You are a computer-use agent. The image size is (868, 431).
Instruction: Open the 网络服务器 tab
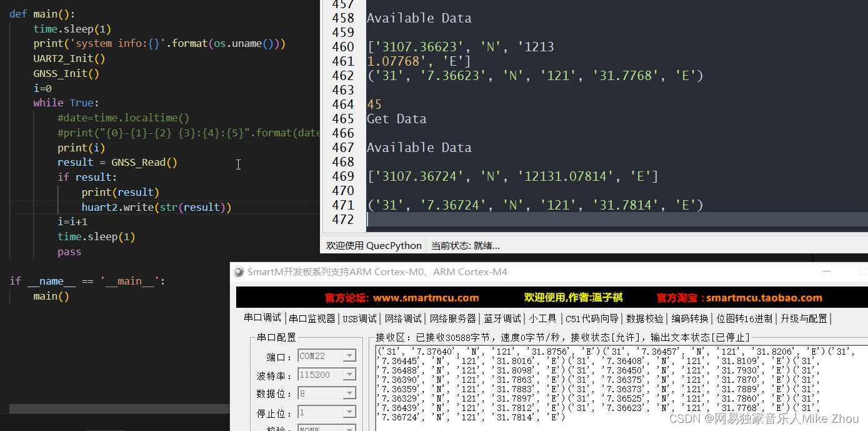pos(453,318)
